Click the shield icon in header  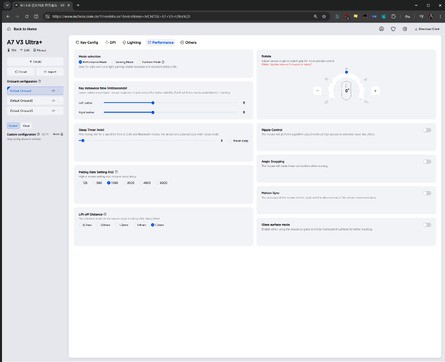pos(393,29)
